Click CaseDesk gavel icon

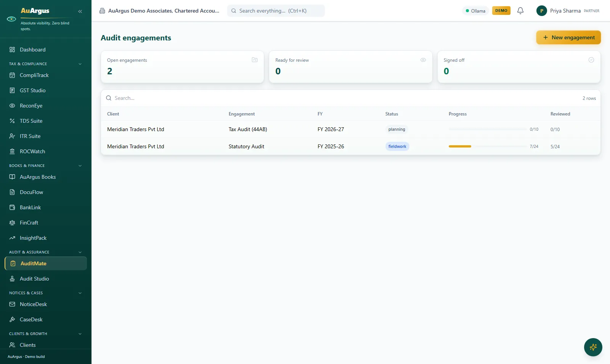tap(12, 319)
